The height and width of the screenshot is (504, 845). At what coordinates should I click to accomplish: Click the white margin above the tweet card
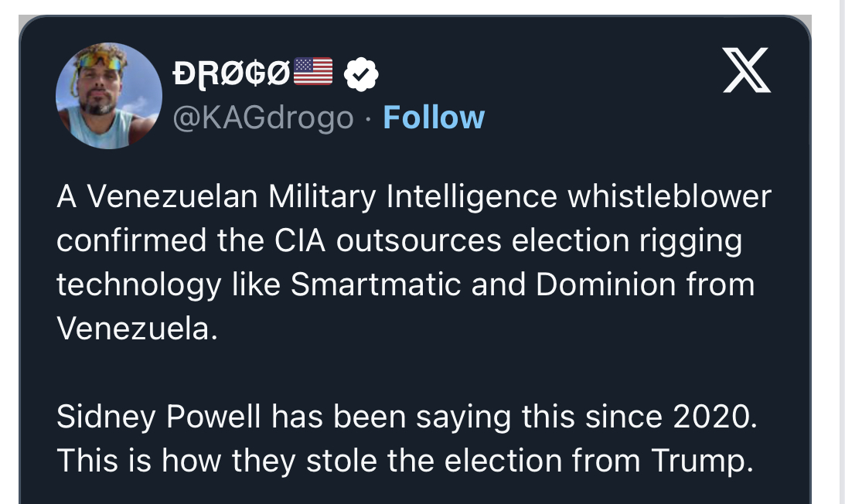(417, 7)
